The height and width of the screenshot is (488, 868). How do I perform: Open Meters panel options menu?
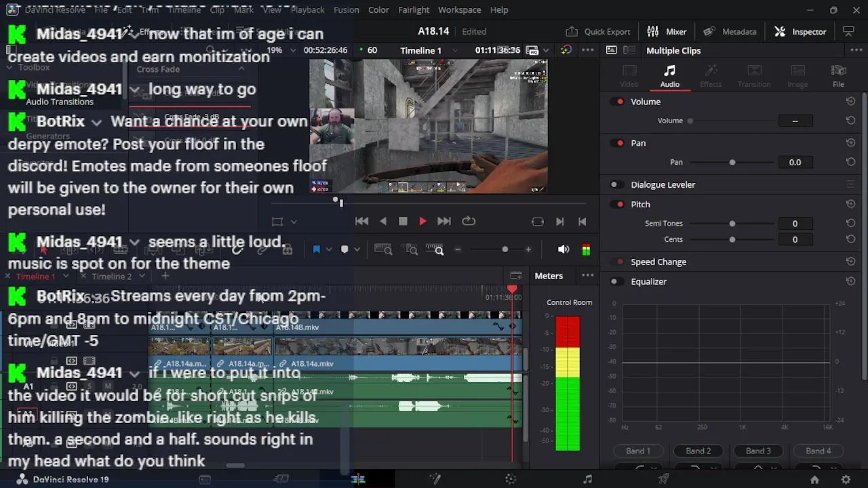(x=588, y=276)
